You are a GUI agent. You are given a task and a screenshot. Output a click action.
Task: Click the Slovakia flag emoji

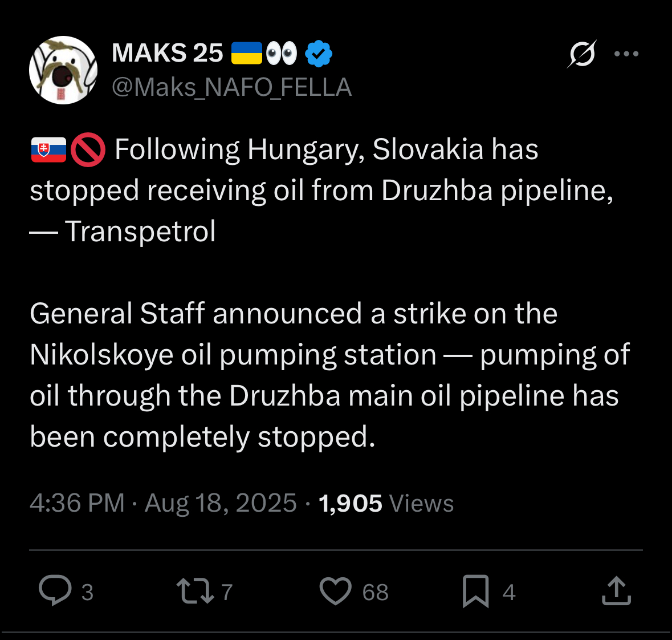[48, 150]
